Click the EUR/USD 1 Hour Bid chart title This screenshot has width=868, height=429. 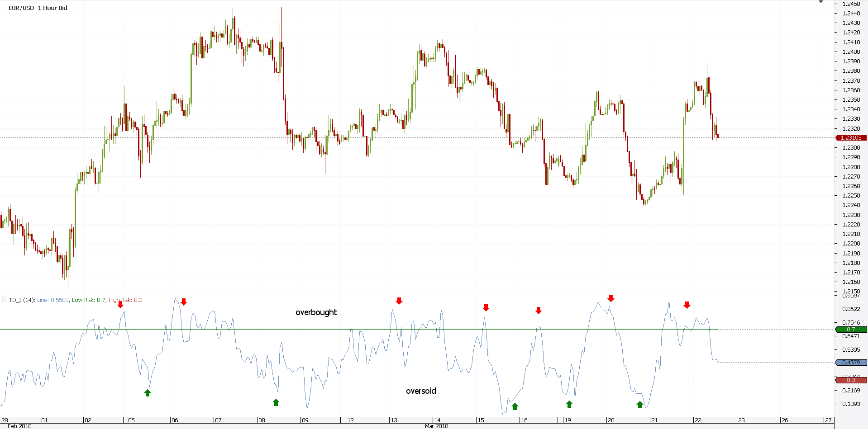coord(37,8)
